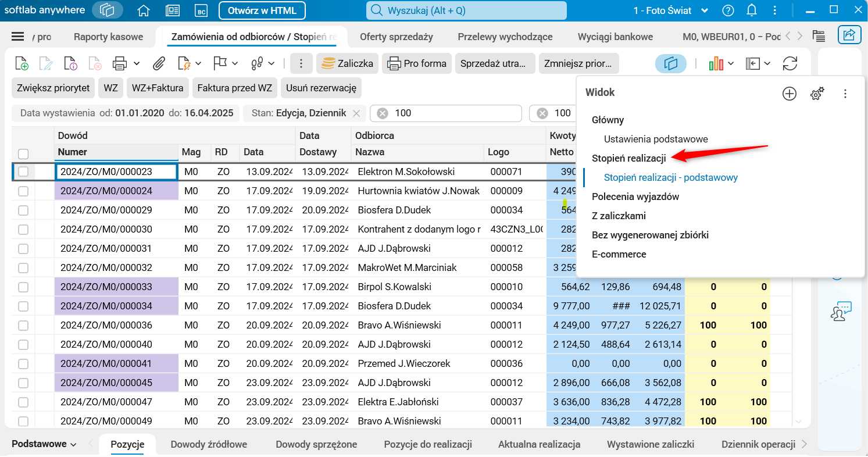This screenshot has width=868, height=457.
Task: Refresh the order list
Action: pos(790,63)
